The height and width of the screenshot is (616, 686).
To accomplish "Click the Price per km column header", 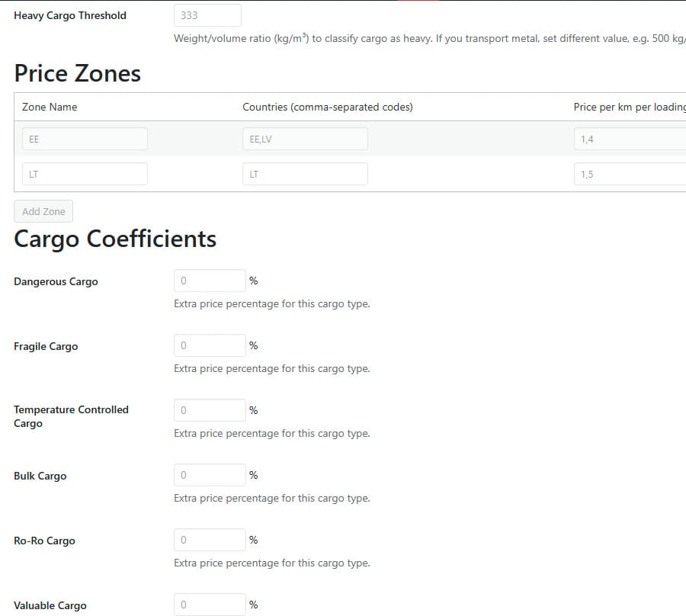I will click(x=630, y=107).
